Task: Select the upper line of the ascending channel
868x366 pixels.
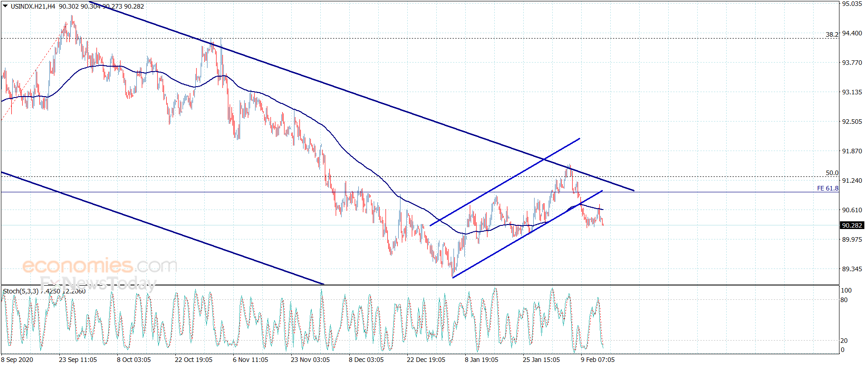Action: tap(505, 182)
